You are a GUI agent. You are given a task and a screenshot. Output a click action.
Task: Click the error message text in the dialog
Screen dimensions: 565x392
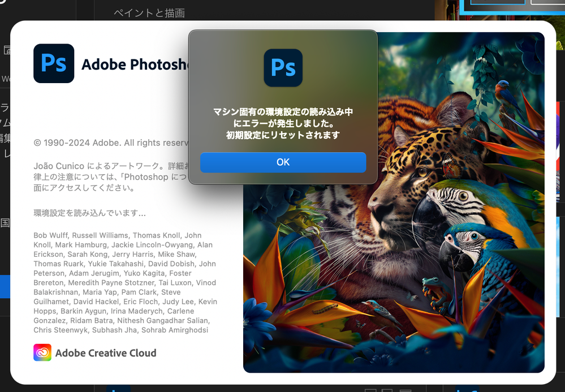tap(283, 123)
